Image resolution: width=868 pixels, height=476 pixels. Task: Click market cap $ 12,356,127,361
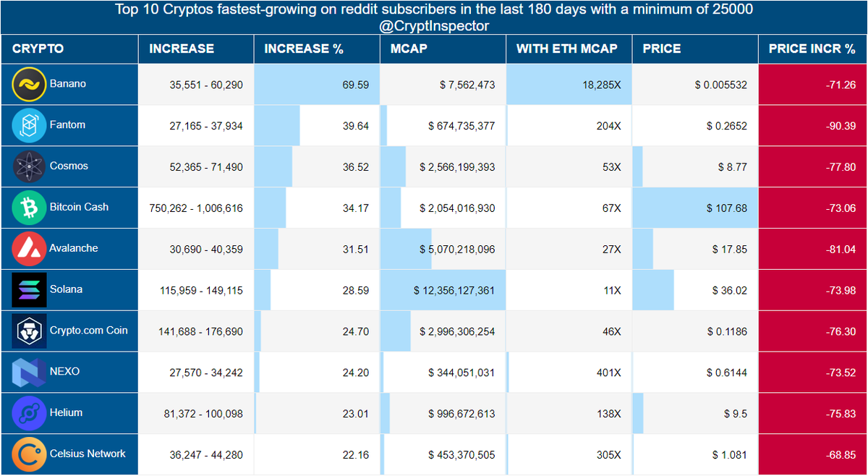[454, 291]
